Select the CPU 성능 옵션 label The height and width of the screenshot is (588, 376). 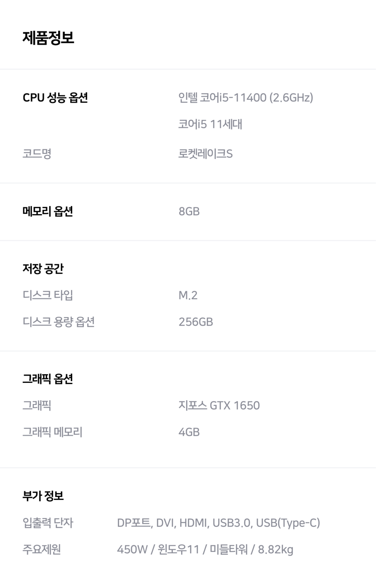point(55,97)
